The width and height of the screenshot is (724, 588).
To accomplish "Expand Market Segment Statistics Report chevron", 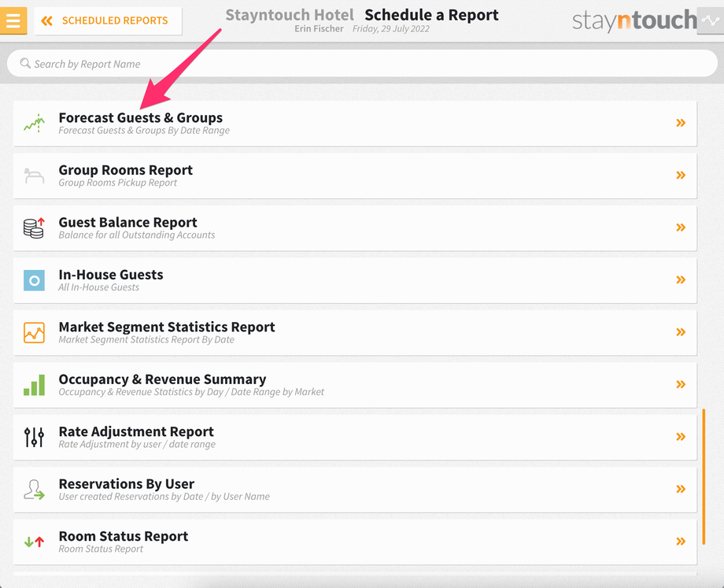I will (x=681, y=331).
